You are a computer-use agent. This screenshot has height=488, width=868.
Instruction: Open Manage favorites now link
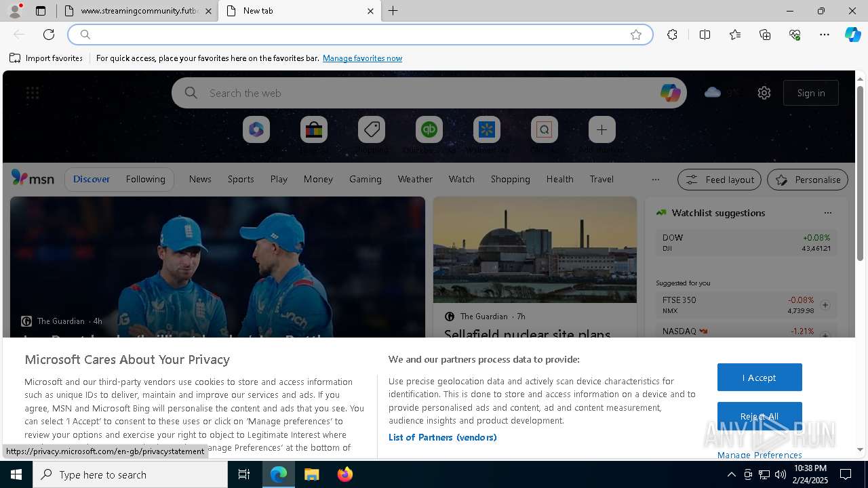pos(362,58)
